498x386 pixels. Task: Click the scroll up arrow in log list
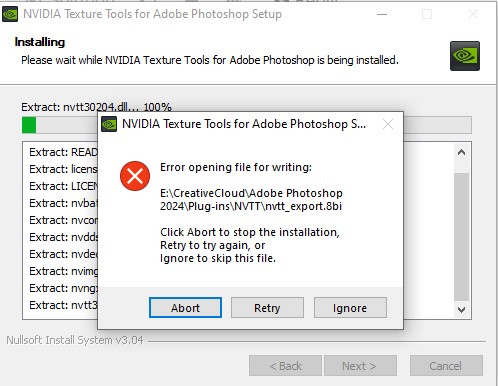point(461,152)
